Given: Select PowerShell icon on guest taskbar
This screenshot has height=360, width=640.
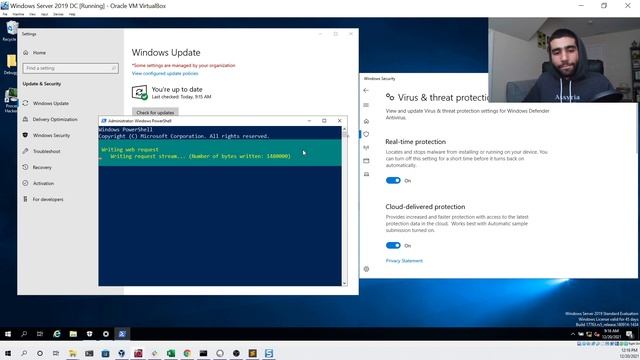Looking at the screenshot, I should tap(122, 334).
